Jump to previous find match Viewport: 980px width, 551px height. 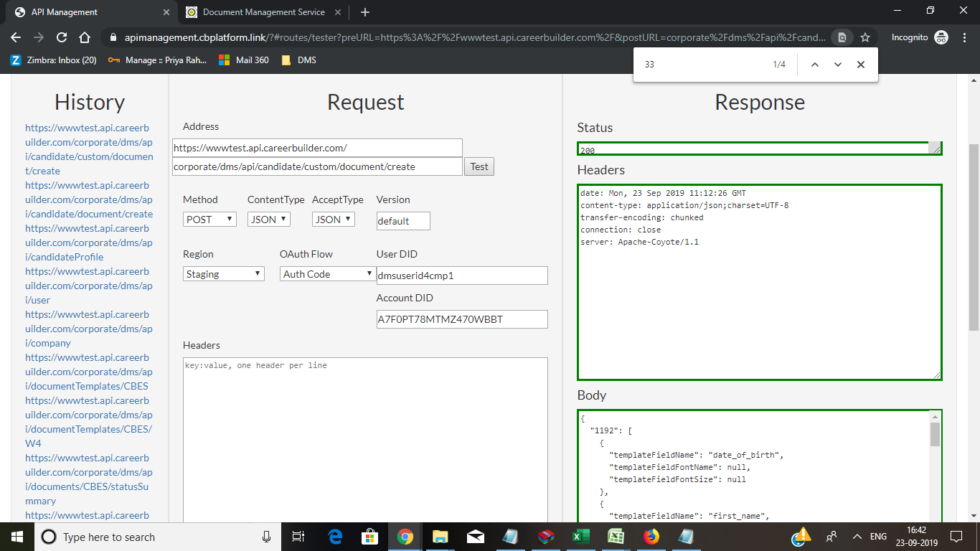coord(814,65)
